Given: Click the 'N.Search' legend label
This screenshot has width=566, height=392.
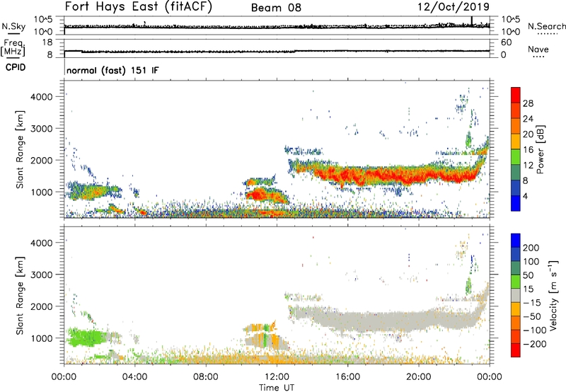Looking at the screenshot, I should [546, 26].
